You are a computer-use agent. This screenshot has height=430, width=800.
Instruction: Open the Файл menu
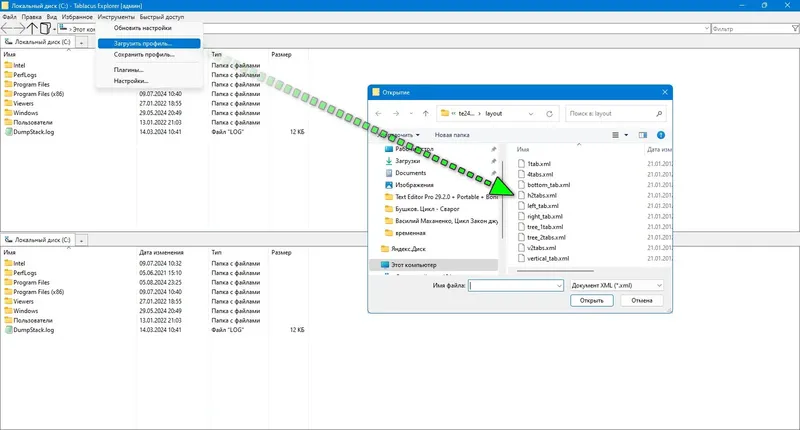click(x=9, y=17)
